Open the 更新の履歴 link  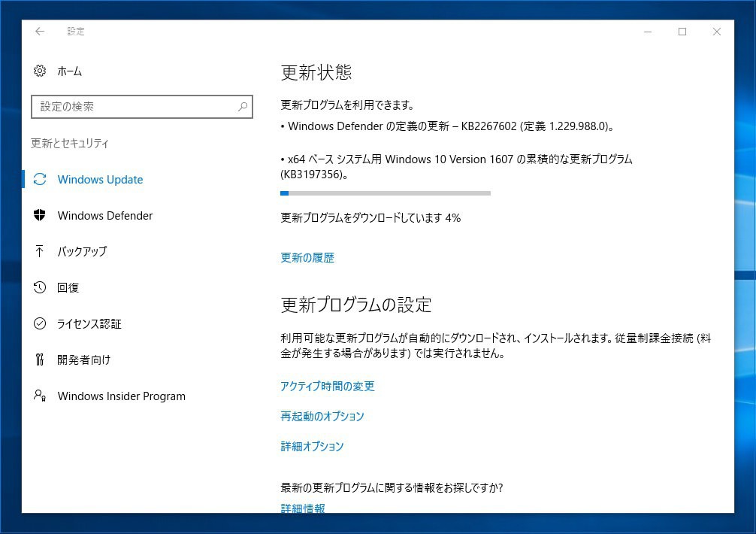tap(307, 257)
